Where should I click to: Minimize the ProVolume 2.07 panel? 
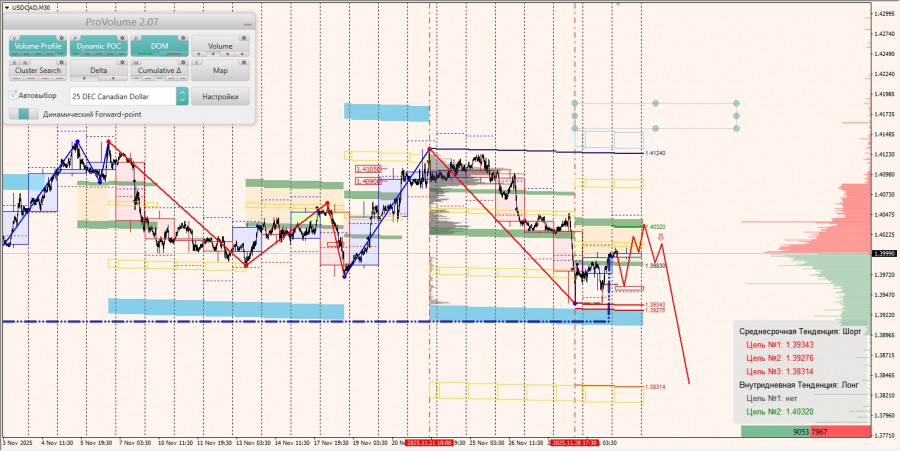[x=247, y=24]
